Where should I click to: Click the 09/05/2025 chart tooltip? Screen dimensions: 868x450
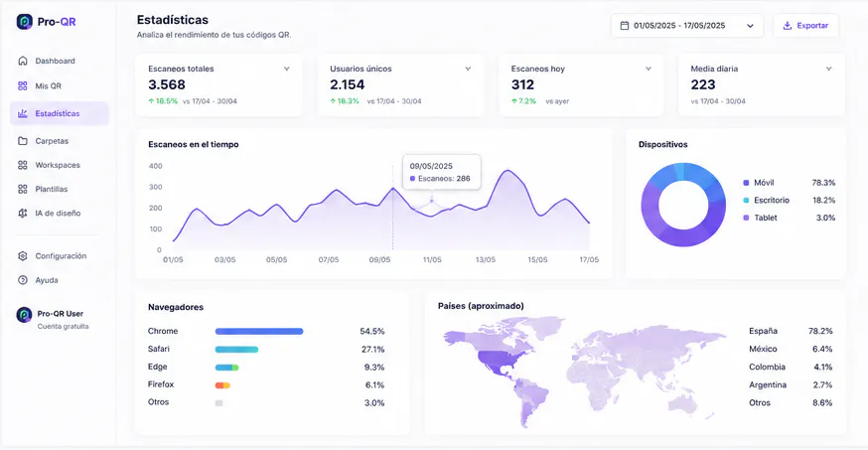(441, 172)
